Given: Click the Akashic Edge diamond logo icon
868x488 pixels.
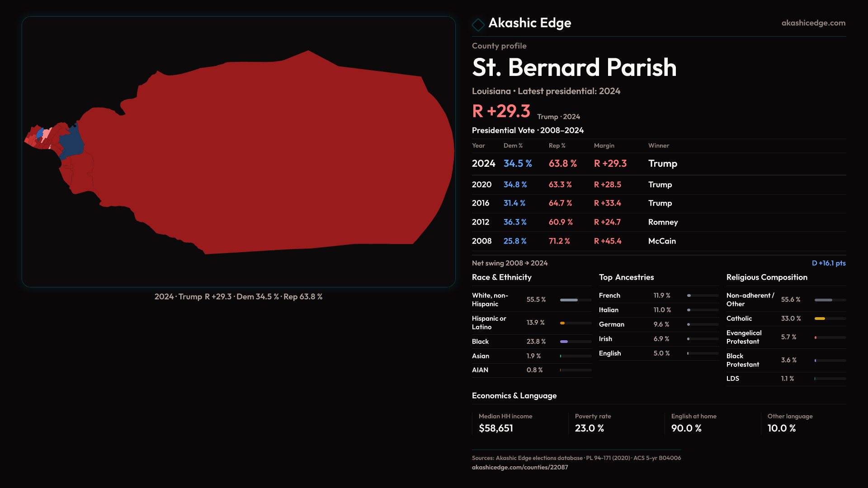Looking at the screenshot, I should 478,24.
